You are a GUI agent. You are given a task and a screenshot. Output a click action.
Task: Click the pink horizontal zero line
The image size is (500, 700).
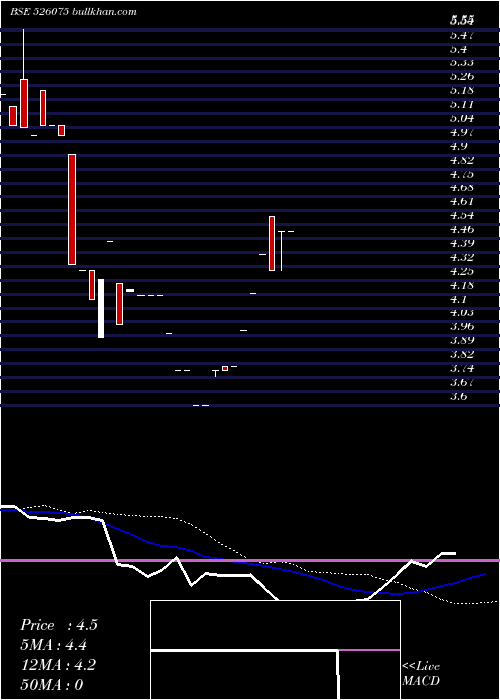pyautogui.click(x=250, y=560)
